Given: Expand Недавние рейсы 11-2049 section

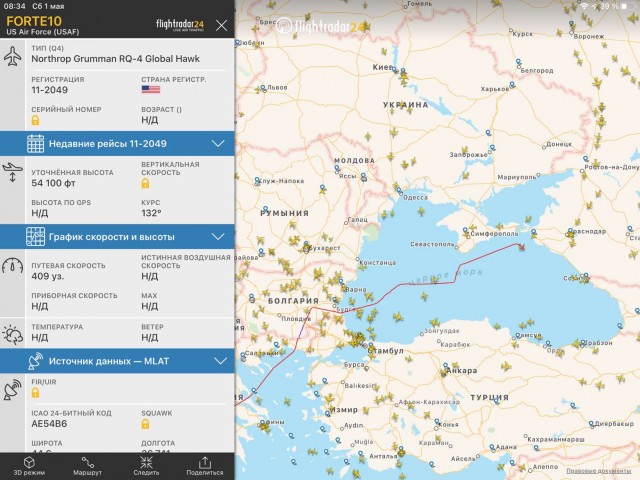Looking at the screenshot, I should (x=117, y=144).
